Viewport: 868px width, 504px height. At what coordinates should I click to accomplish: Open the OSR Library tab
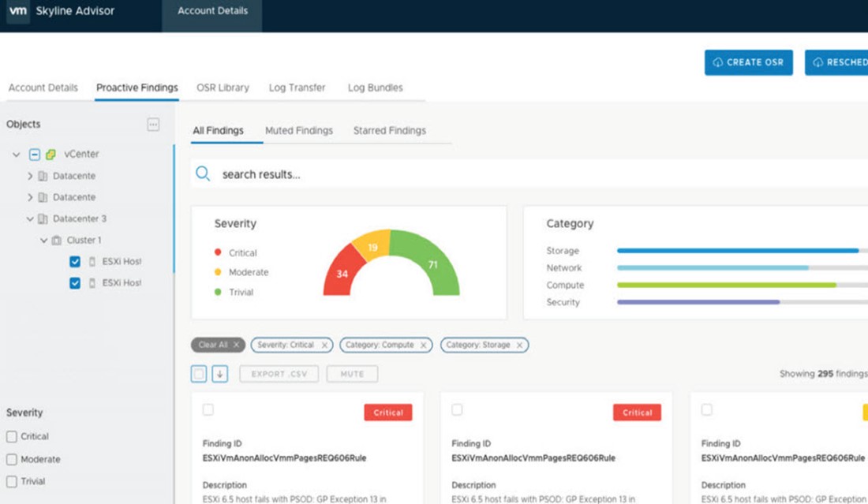pos(223,88)
